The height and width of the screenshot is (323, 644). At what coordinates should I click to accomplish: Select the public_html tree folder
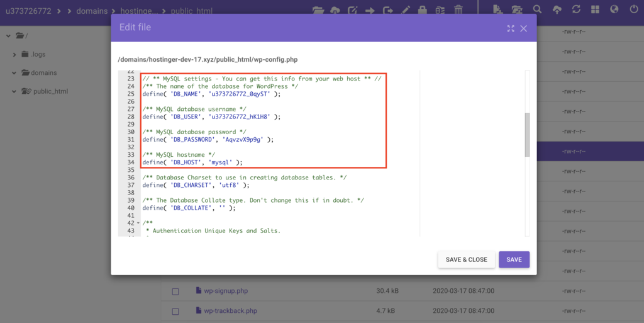[45, 91]
